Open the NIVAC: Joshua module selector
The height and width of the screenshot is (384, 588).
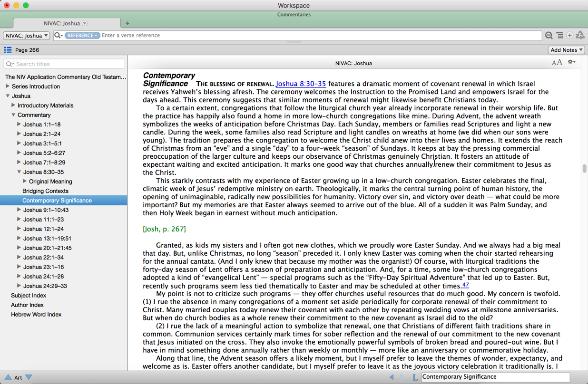[27, 36]
